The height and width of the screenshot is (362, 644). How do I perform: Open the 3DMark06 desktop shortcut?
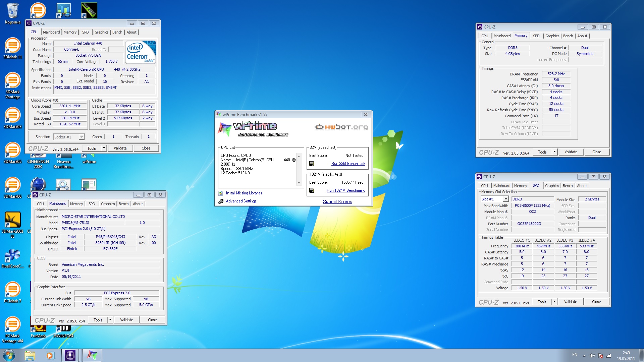click(x=12, y=188)
